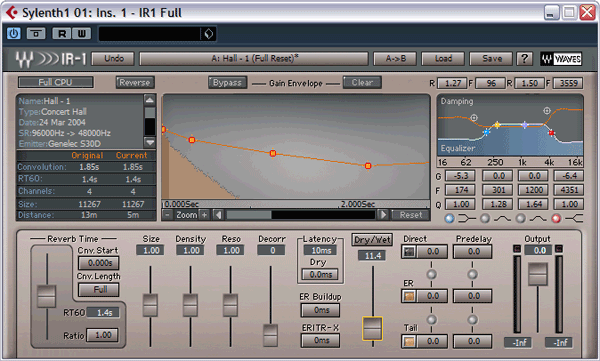Click the Waves logo
Screen dimensions: 600x361
[x=561, y=59]
